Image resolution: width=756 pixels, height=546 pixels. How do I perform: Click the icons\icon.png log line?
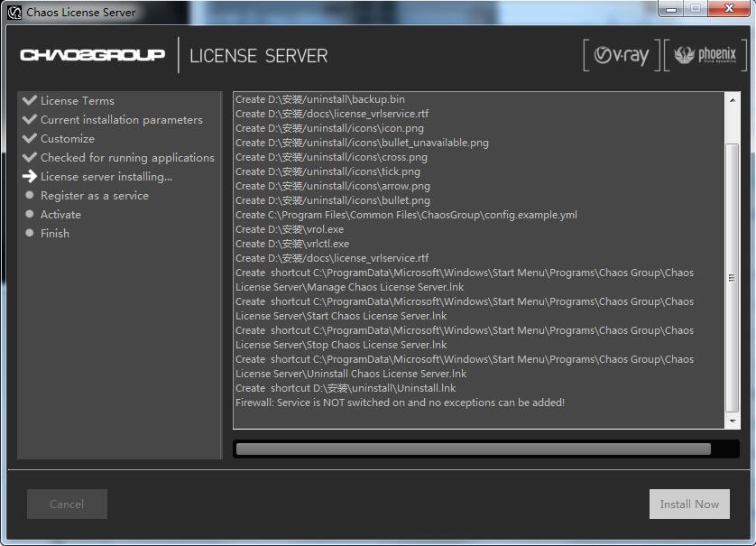point(330,128)
